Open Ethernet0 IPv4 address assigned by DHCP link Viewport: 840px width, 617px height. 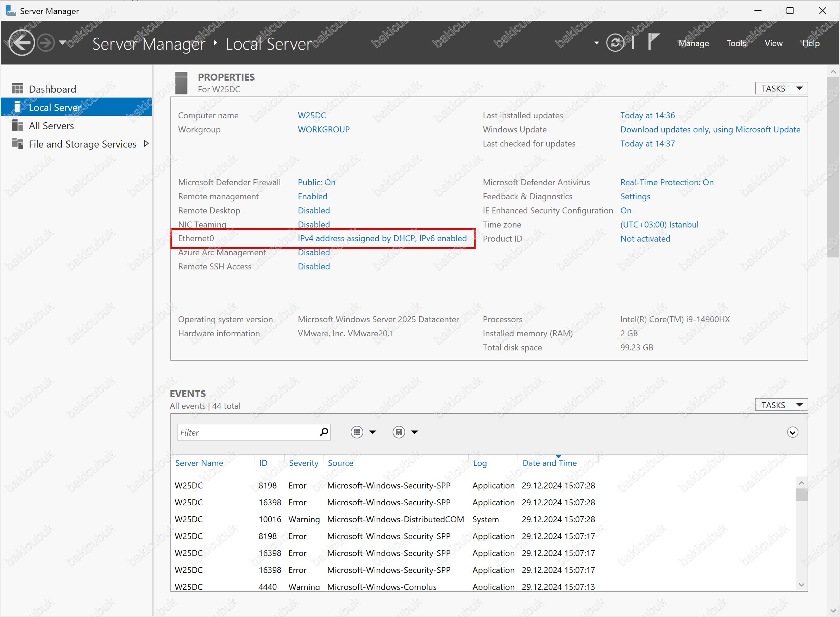click(382, 238)
